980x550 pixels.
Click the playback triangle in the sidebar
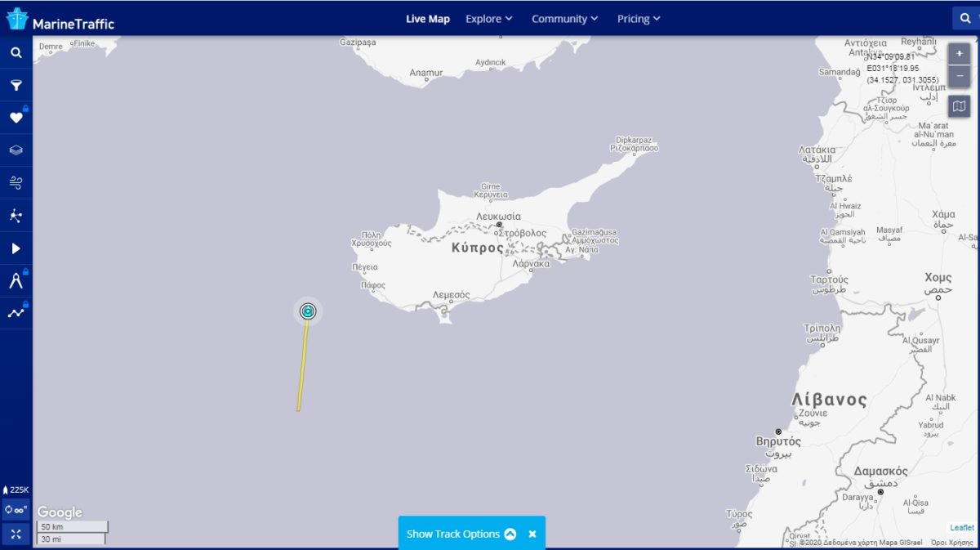[x=16, y=248]
